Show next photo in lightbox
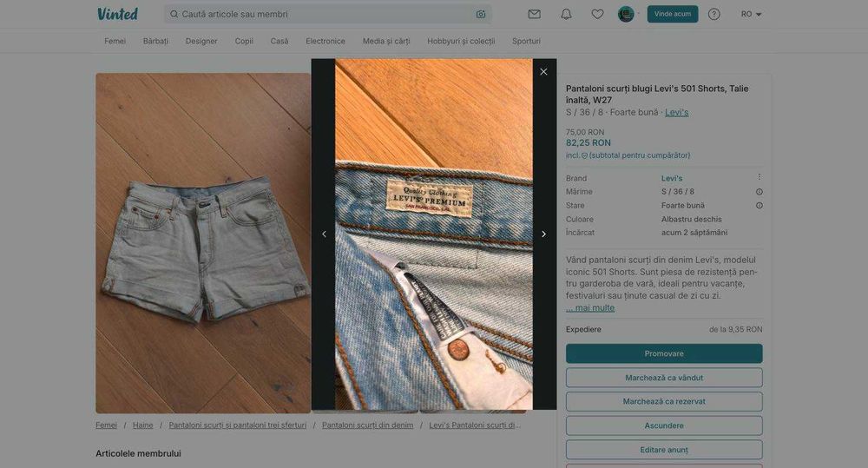 [543, 234]
